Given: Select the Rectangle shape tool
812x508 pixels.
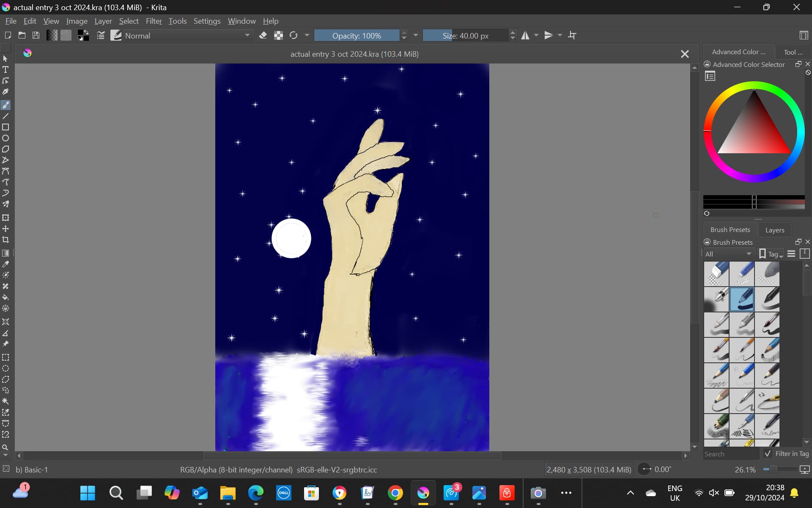Looking at the screenshot, I should [5, 127].
